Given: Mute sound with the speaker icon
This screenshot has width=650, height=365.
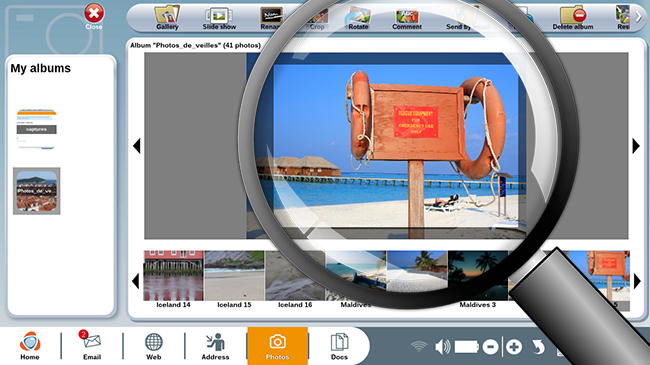Looking at the screenshot, I should 443,347.
